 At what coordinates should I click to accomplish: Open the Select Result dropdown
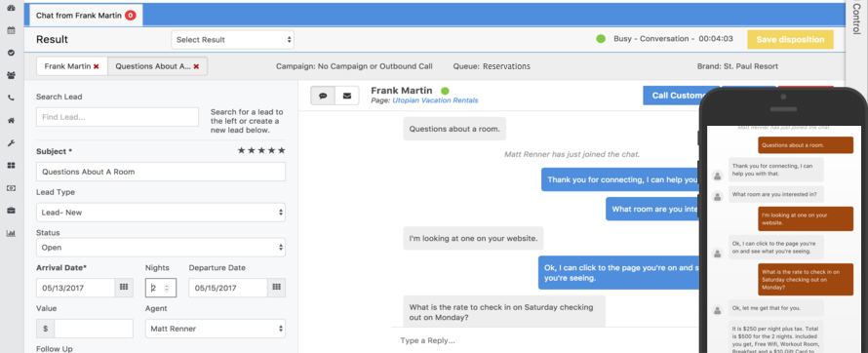(232, 40)
